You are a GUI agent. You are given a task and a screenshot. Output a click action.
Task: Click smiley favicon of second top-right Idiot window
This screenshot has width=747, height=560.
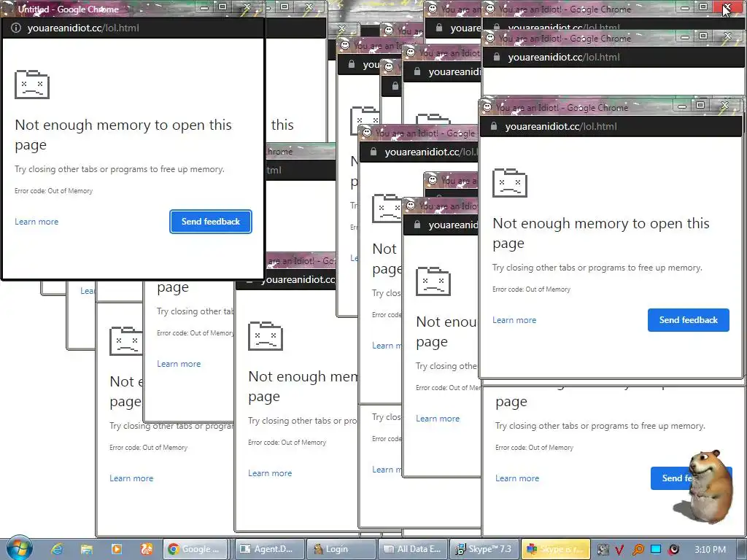[489, 38]
